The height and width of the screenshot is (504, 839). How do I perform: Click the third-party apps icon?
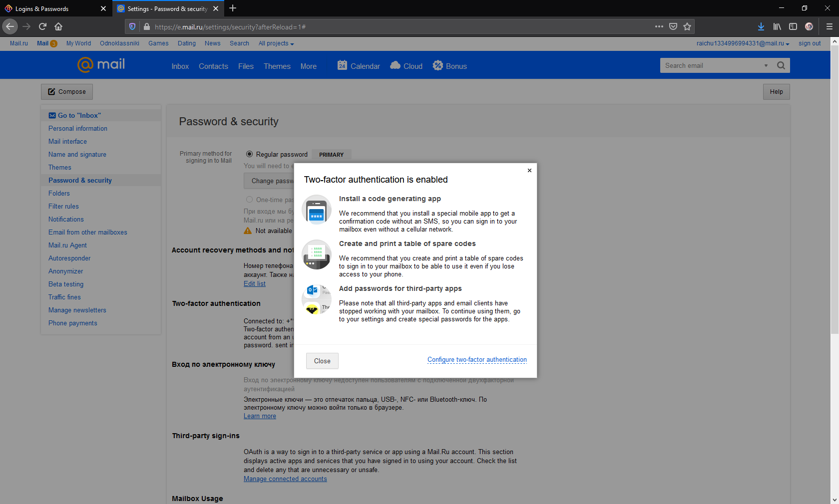[317, 299]
